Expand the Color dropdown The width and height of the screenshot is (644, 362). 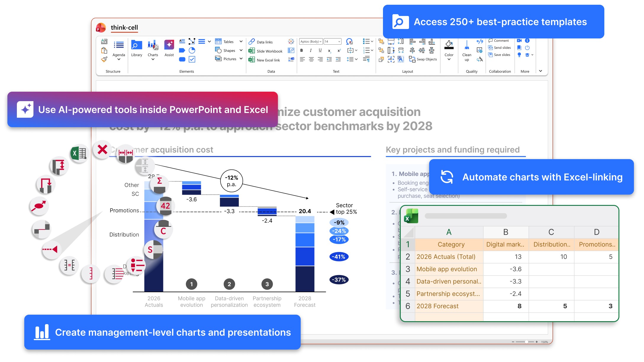pos(449,59)
